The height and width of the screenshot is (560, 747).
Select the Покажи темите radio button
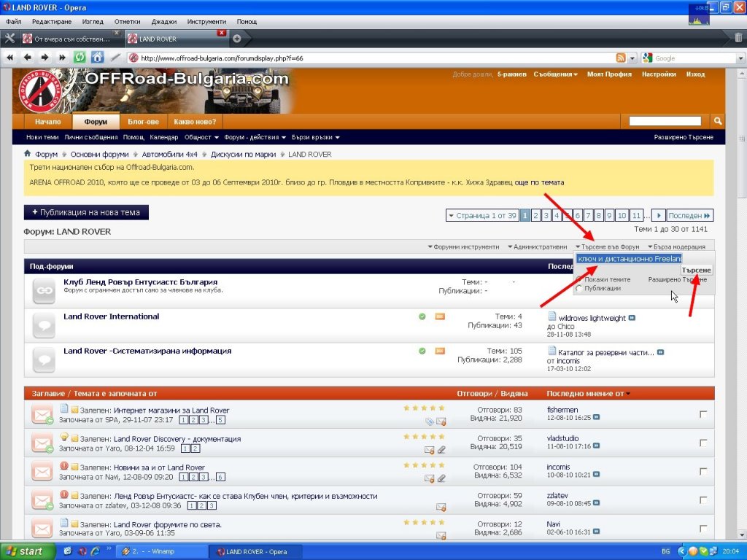pos(578,279)
